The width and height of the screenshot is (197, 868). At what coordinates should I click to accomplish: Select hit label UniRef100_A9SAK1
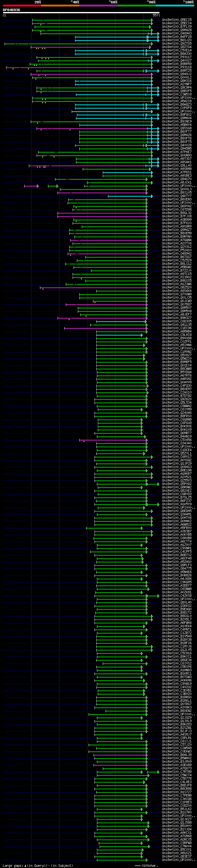click(x=177, y=162)
